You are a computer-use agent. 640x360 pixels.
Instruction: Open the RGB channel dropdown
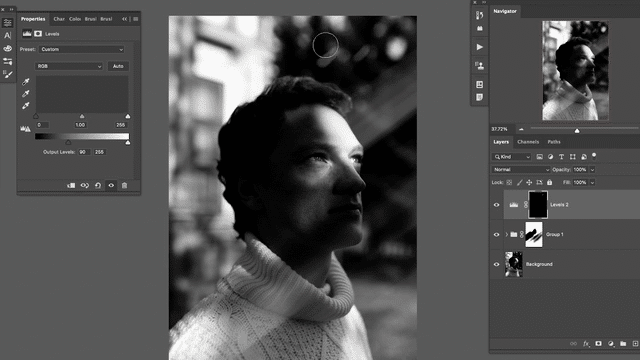coord(69,66)
